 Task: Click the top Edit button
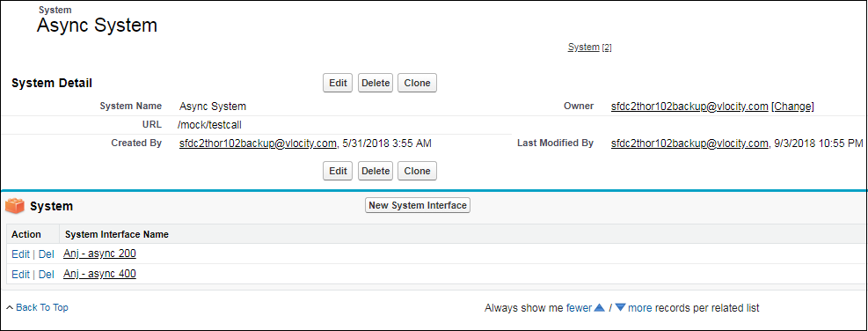click(338, 83)
